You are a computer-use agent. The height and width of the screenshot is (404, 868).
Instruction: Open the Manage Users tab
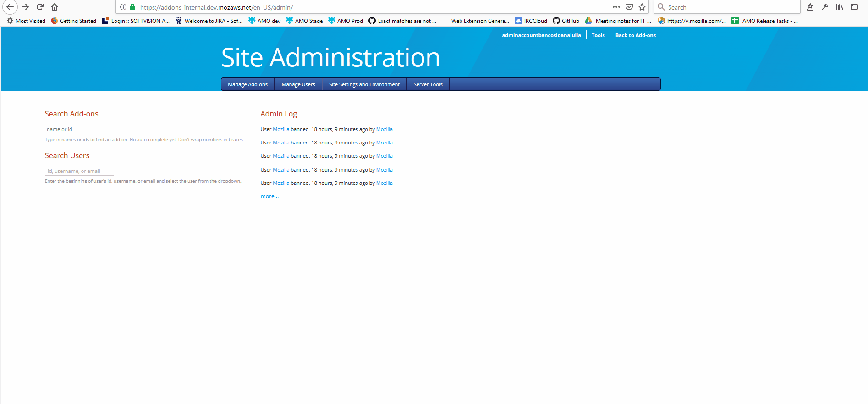[x=298, y=84]
